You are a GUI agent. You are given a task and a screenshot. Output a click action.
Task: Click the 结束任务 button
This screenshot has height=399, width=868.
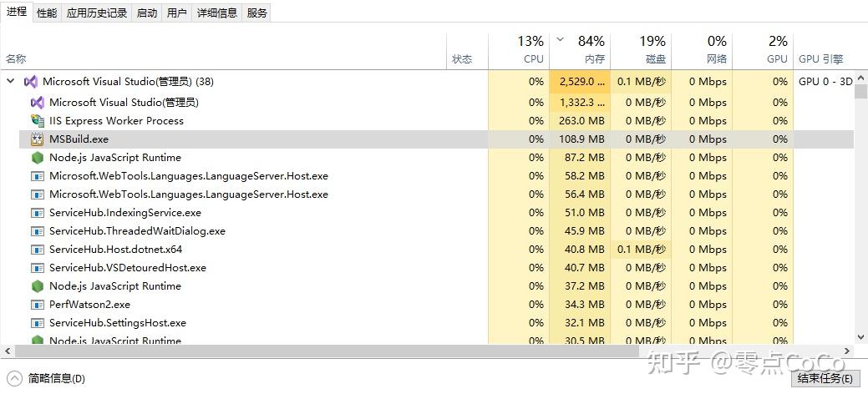point(825,378)
